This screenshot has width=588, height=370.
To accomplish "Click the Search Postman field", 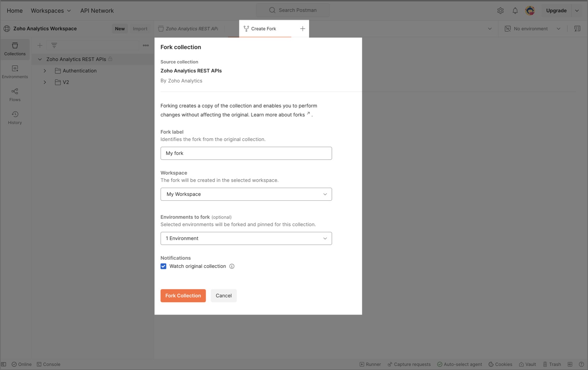I will click(x=293, y=10).
